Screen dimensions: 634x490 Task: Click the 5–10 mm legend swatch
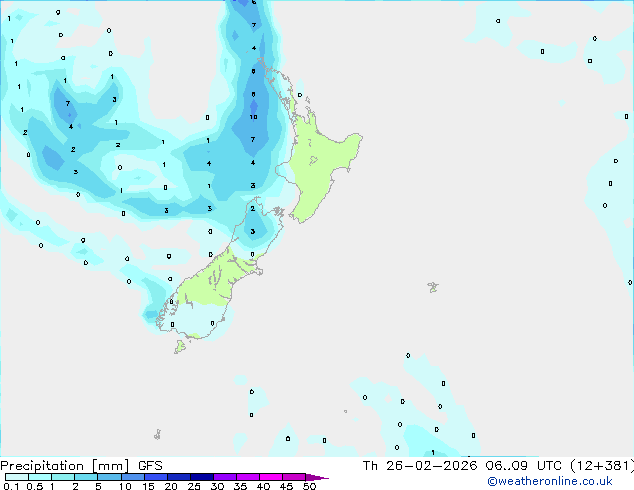pyautogui.click(x=109, y=477)
